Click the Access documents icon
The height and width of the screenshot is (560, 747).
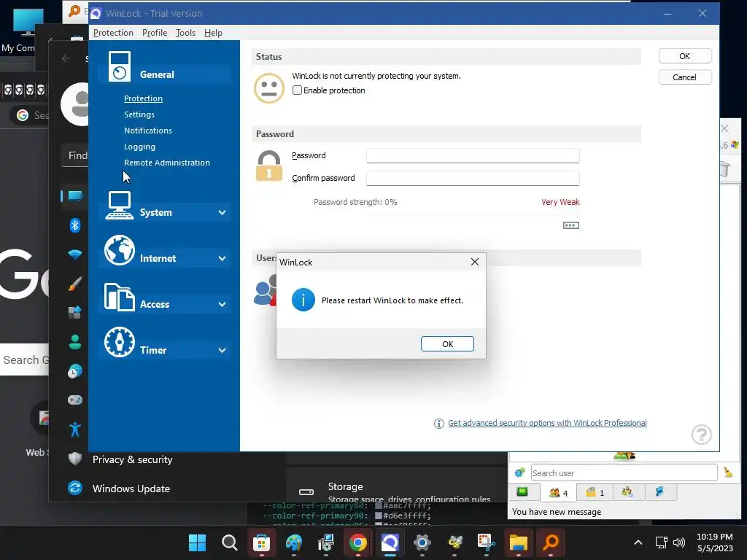pos(119,297)
